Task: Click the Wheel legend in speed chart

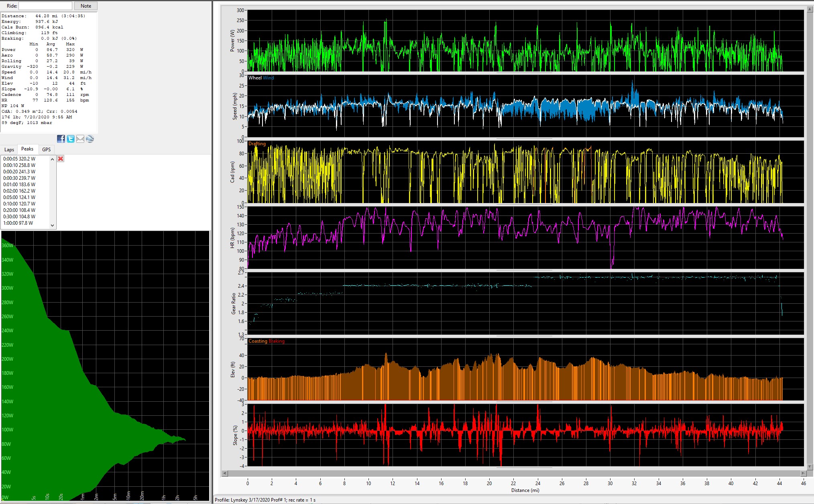Action: coord(255,78)
